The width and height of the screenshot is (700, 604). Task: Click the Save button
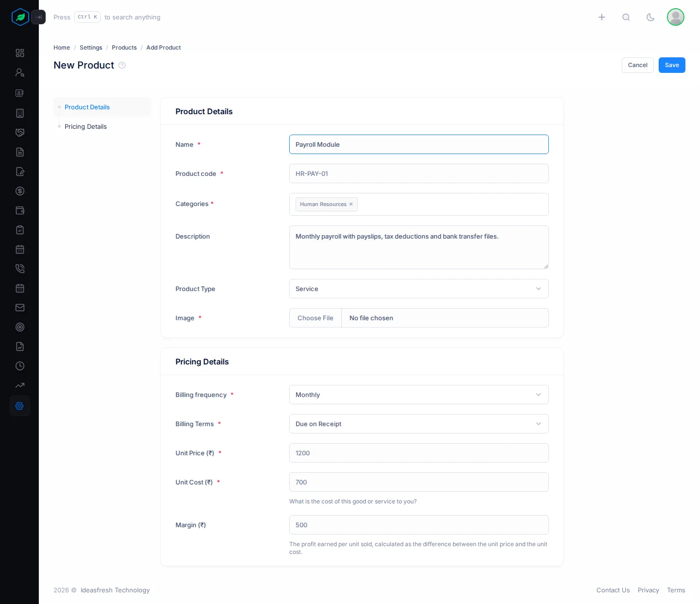click(672, 65)
